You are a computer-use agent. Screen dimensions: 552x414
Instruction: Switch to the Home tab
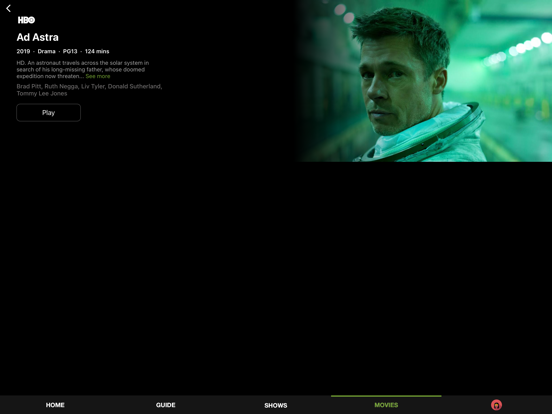pos(55,405)
